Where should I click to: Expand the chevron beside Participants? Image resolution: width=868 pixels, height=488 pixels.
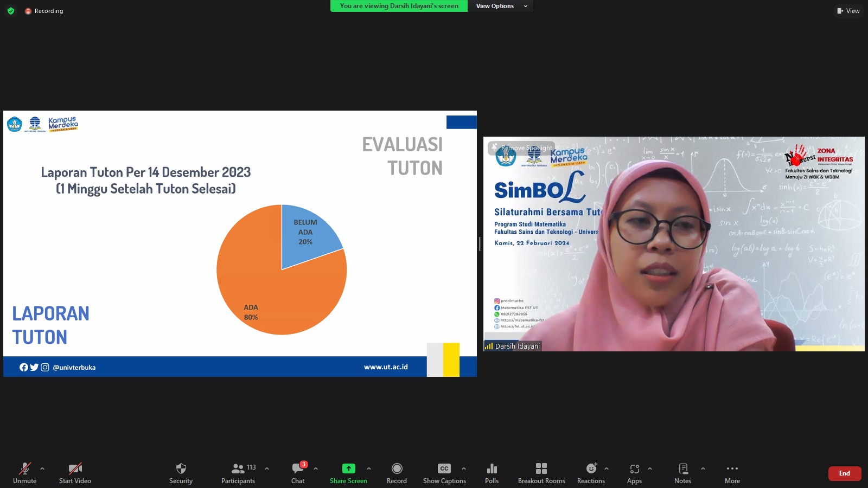pyautogui.click(x=267, y=468)
